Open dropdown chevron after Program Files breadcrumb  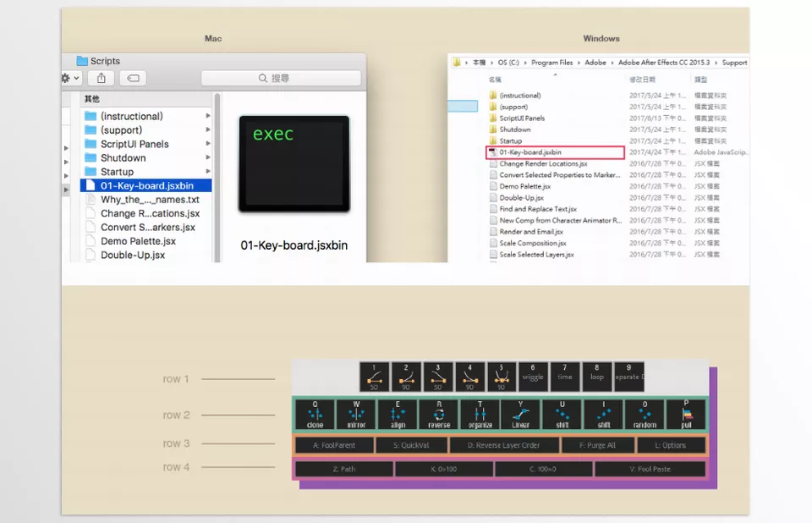(579, 63)
